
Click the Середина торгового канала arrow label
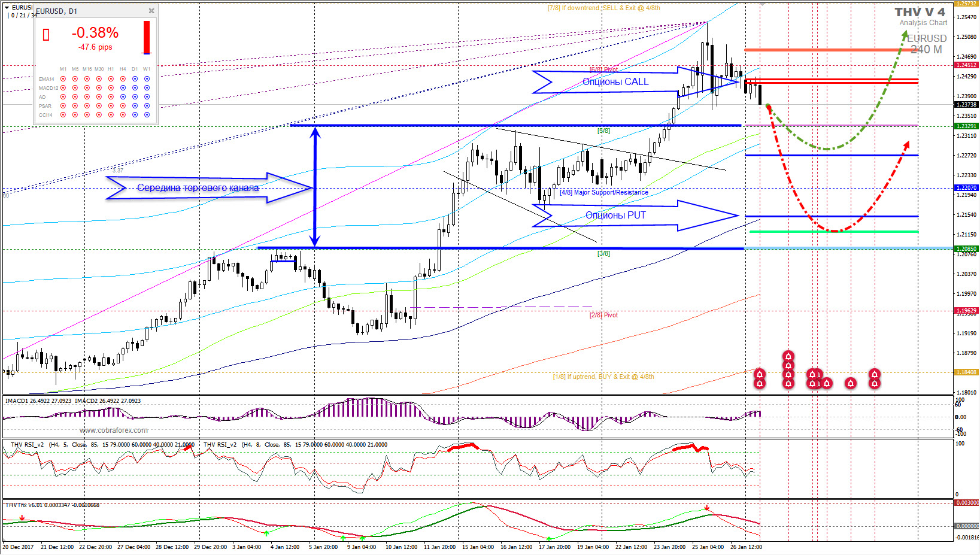(198, 188)
